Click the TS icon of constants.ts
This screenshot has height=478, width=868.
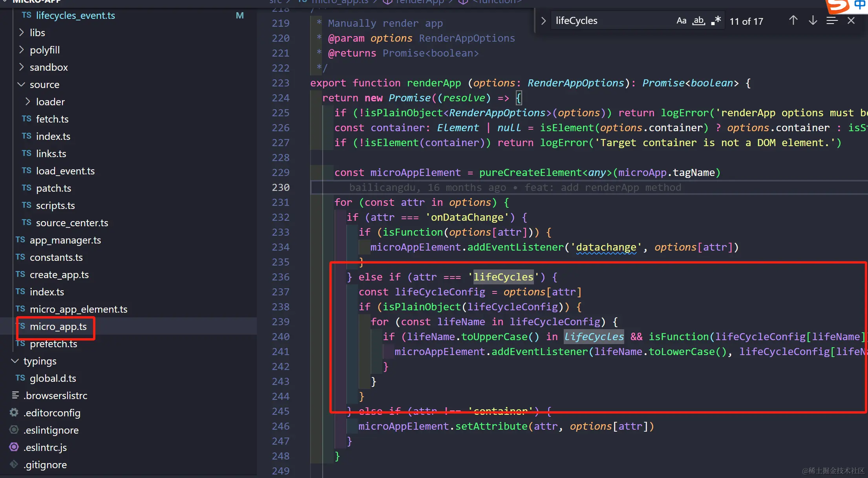pos(20,257)
